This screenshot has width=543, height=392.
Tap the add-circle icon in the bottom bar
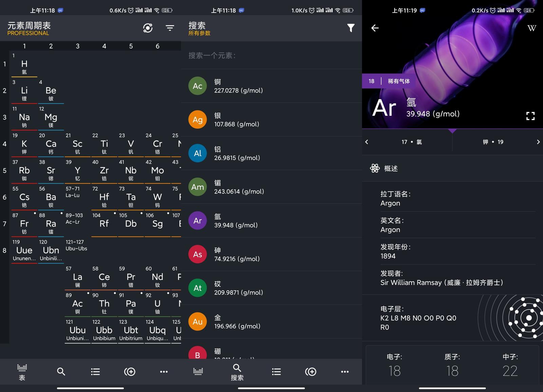[130, 372]
